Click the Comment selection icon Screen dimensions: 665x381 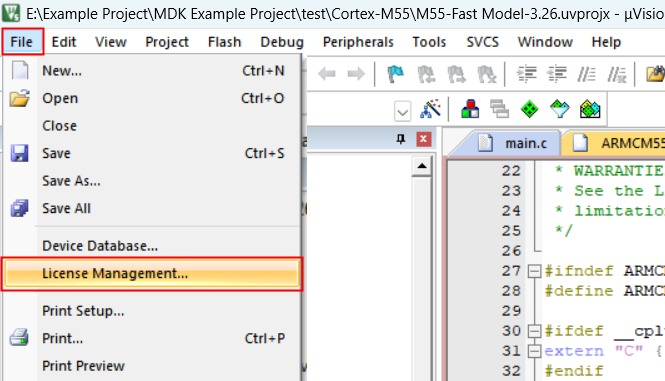586,74
